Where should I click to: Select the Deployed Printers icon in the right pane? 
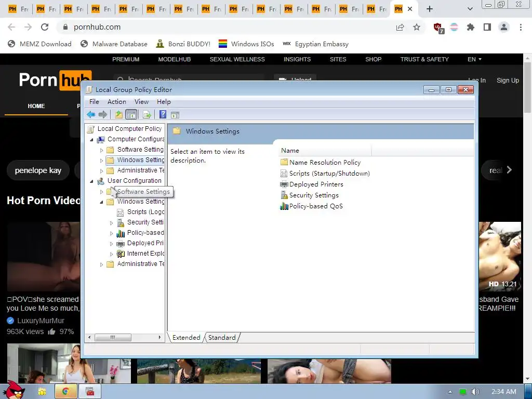coord(284,184)
